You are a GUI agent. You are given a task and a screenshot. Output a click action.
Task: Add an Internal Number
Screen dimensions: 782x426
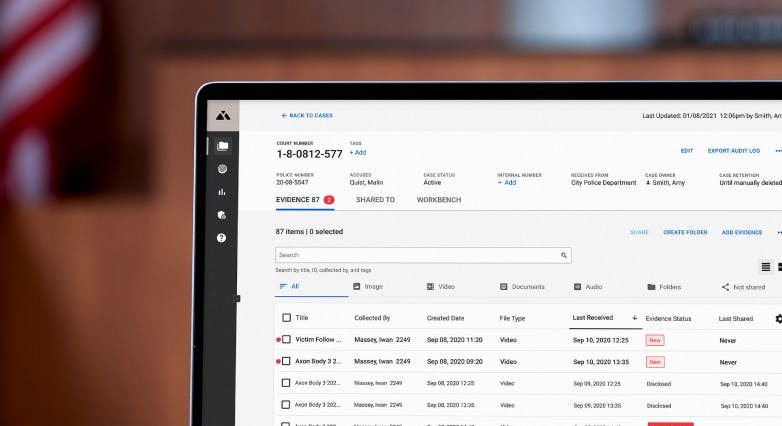(x=507, y=183)
